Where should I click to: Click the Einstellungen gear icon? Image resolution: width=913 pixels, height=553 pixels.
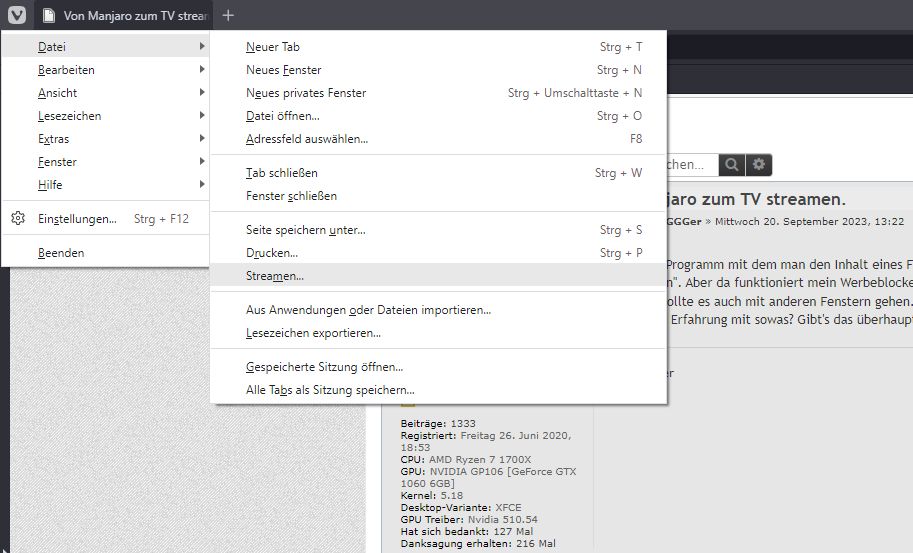click(x=18, y=218)
